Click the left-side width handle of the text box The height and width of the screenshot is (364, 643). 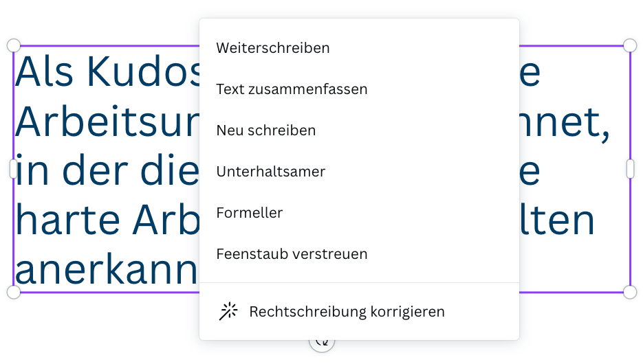pyautogui.click(x=13, y=169)
